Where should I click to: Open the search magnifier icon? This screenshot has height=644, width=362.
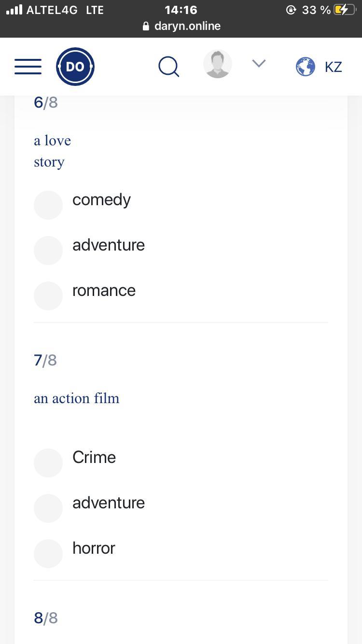[x=169, y=67]
